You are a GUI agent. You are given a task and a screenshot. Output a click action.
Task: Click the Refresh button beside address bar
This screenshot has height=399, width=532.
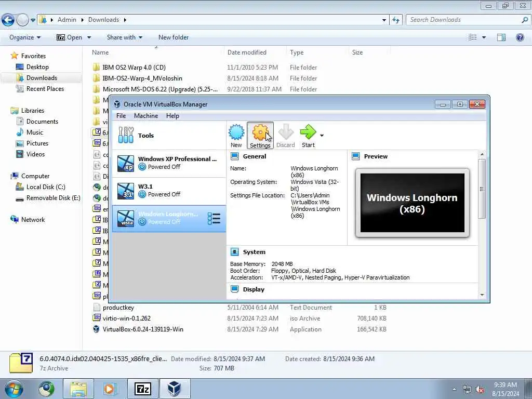[x=395, y=20]
